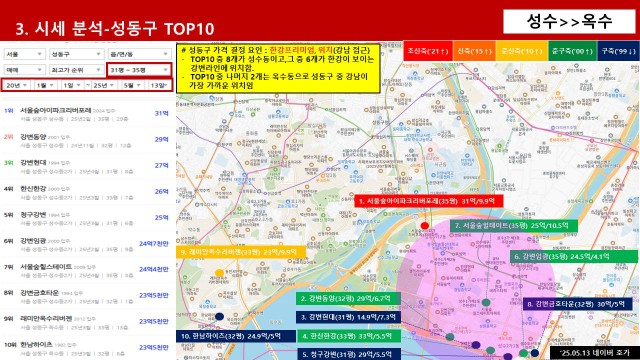
Task: Open the 31평 ~ 35평 size dropdown
Action: click(x=139, y=70)
